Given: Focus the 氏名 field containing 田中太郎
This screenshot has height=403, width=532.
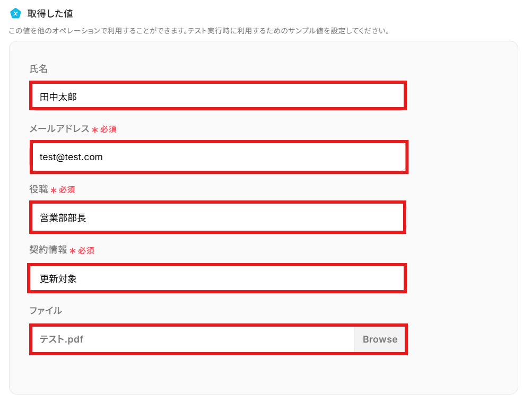Looking at the screenshot, I should [x=217, y=96].
